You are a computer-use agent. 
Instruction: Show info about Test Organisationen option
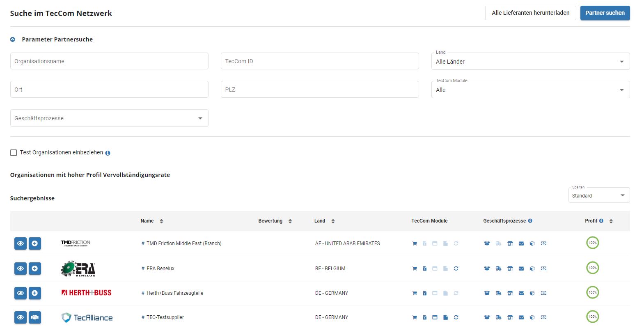point(108,153)
